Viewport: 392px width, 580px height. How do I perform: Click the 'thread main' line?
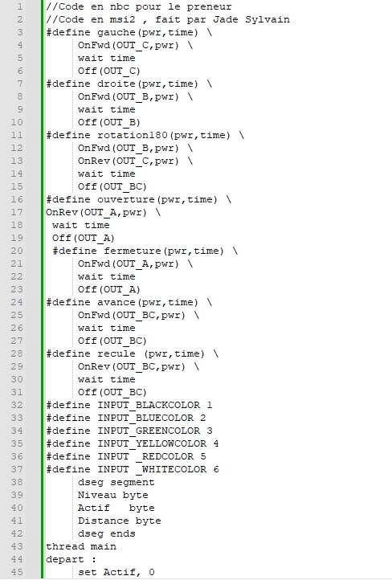point(81,547)
